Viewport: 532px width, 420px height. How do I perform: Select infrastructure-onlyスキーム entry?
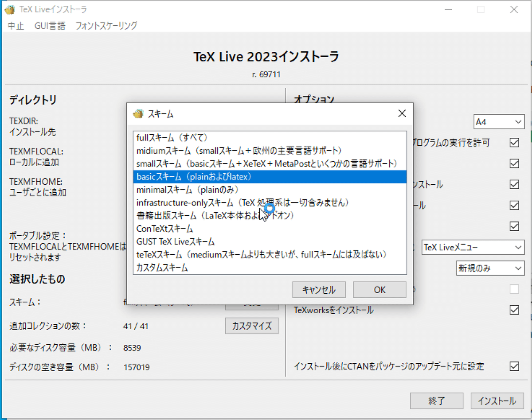270,203
